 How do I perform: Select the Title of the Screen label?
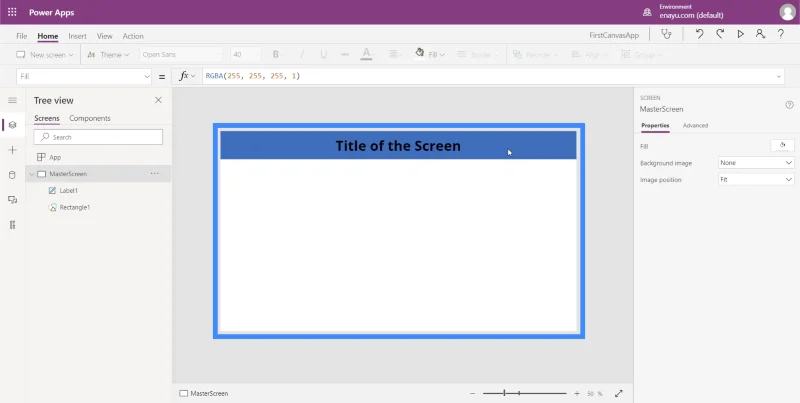(x=398, y=146)
